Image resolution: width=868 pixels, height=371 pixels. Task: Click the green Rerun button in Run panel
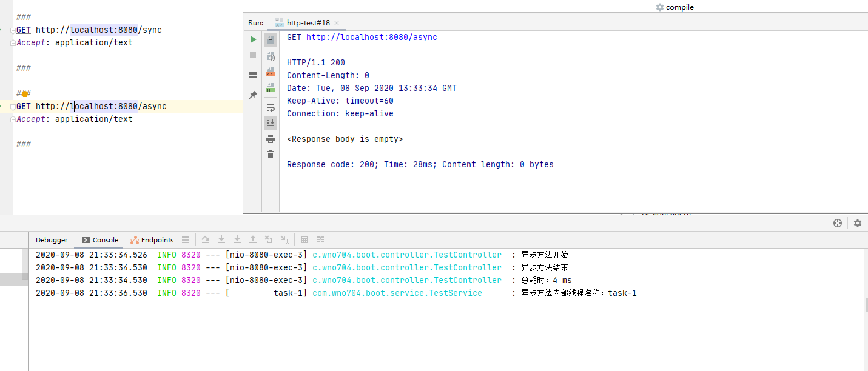coord(253,39)
